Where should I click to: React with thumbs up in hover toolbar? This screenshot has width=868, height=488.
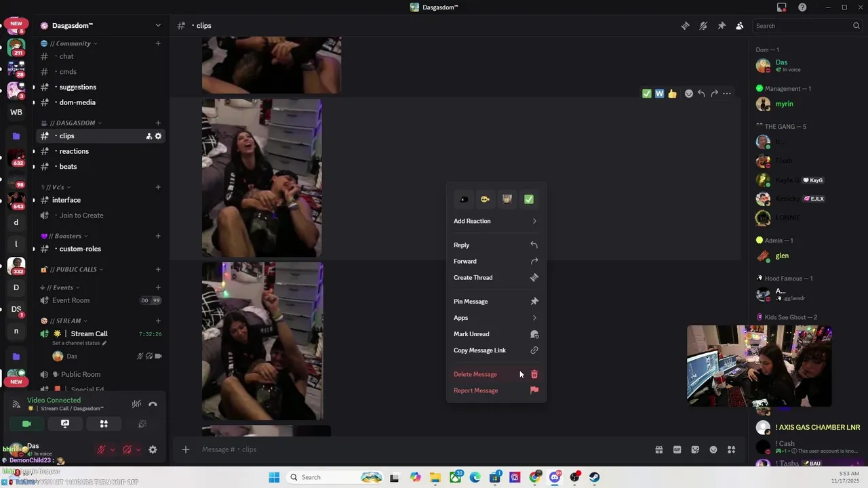click(672, 94)
